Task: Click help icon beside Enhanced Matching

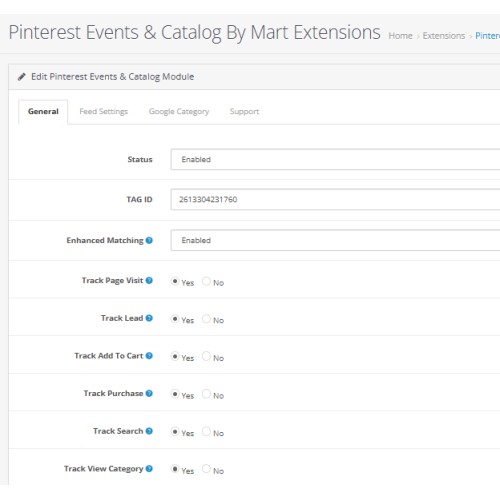Action: tap(149, 240)
